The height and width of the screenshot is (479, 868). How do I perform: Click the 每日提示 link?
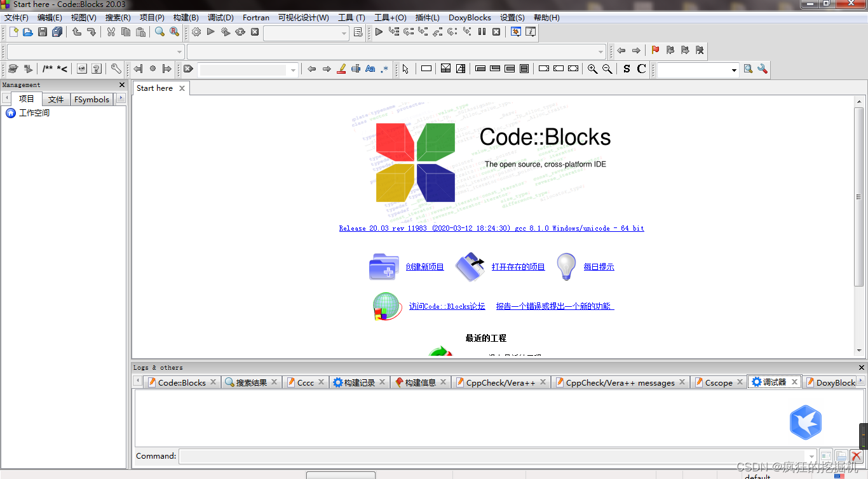(599, 267)
